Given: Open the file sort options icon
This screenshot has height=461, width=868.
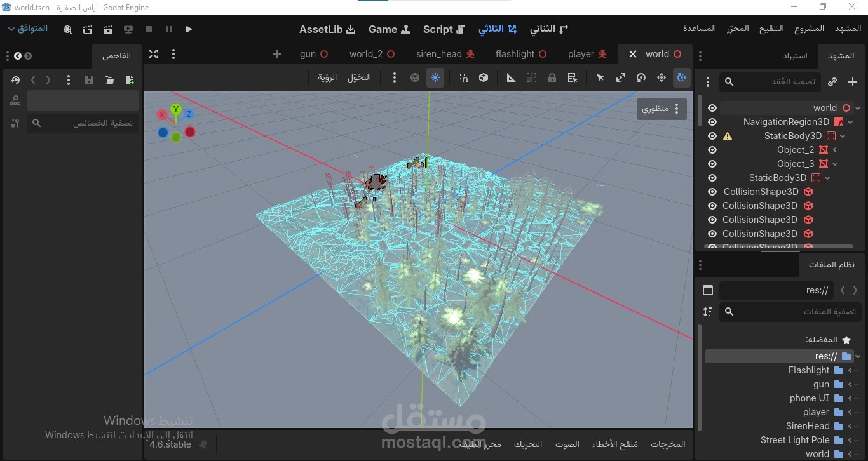Looking at the screenshot, I should click(x=708, y=312).
